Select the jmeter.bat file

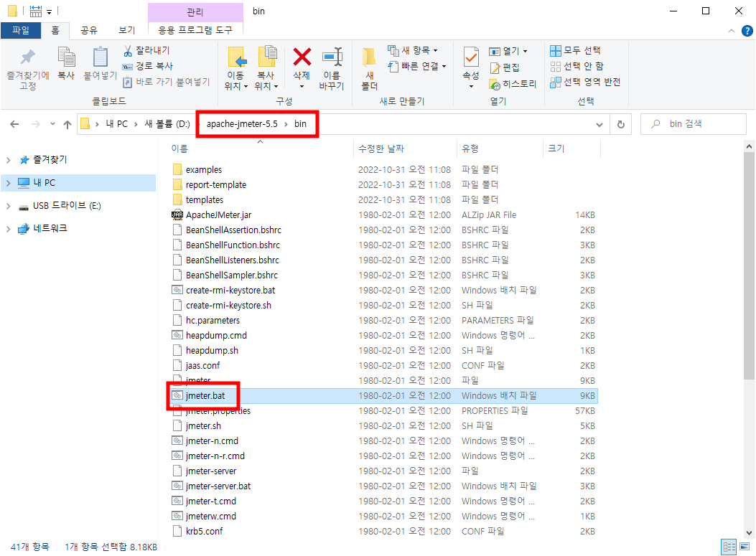(x=205, y=395)
